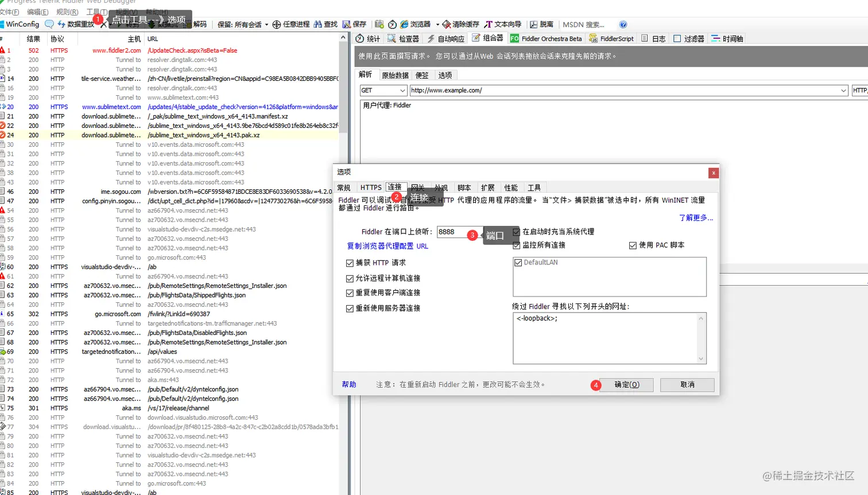Open the HTTP version dropdown in Composer

click(x=859, y=90)
